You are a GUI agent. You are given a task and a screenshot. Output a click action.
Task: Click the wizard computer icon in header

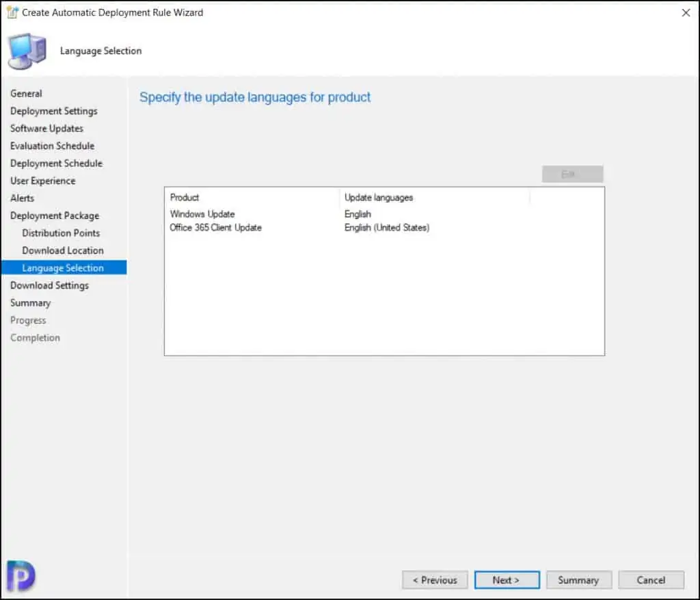[27, 51]
